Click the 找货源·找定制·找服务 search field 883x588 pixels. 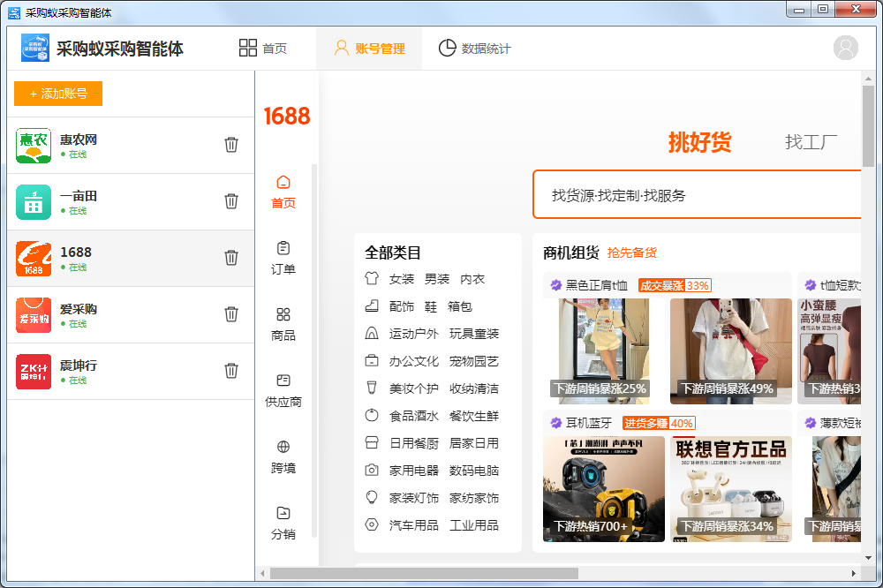698,195
